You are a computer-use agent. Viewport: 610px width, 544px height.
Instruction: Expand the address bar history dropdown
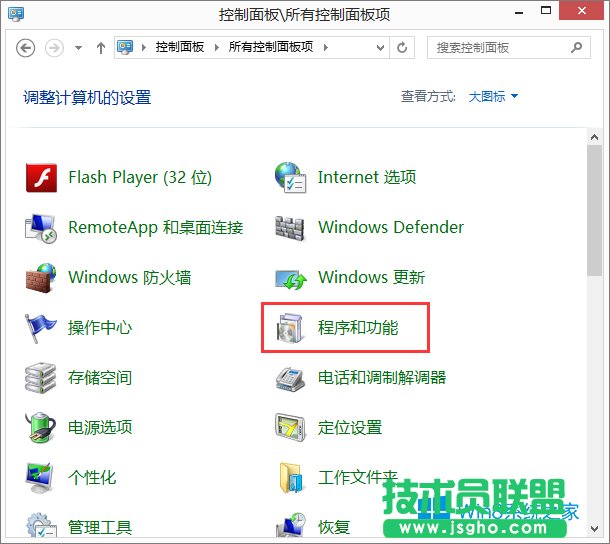(380, 48)
